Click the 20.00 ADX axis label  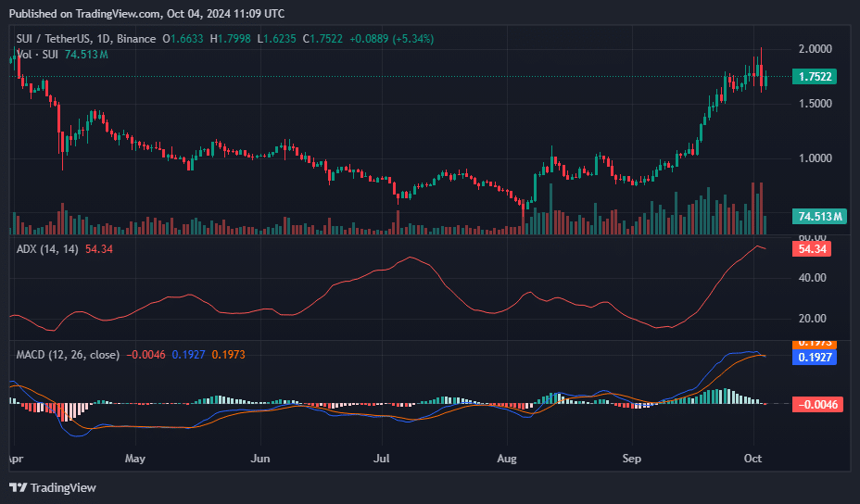[813, 319]
